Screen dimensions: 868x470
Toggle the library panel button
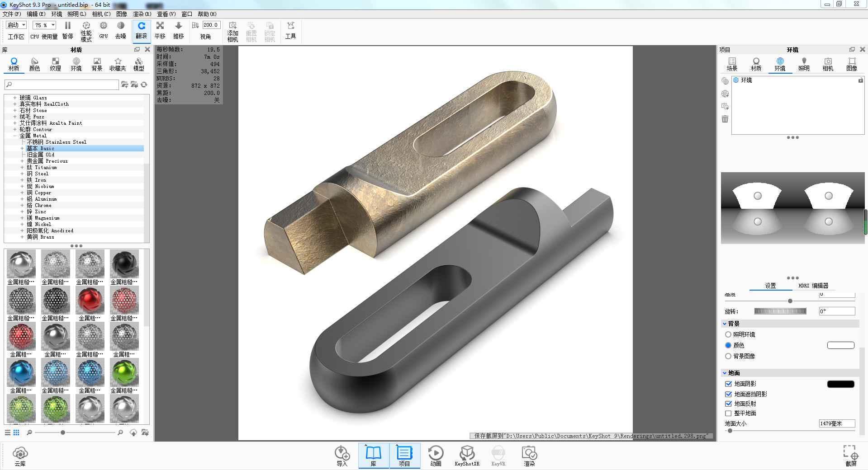click(x=374, y=455)
